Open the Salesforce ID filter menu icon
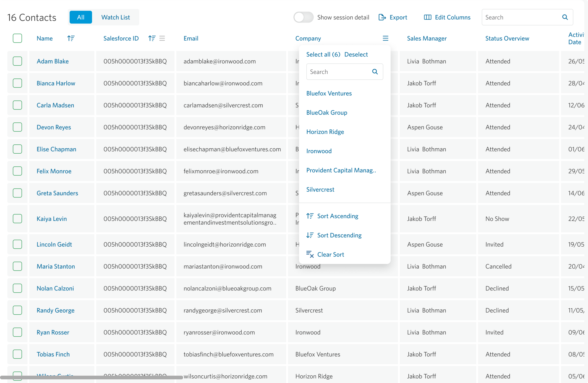 click(162, 38)
